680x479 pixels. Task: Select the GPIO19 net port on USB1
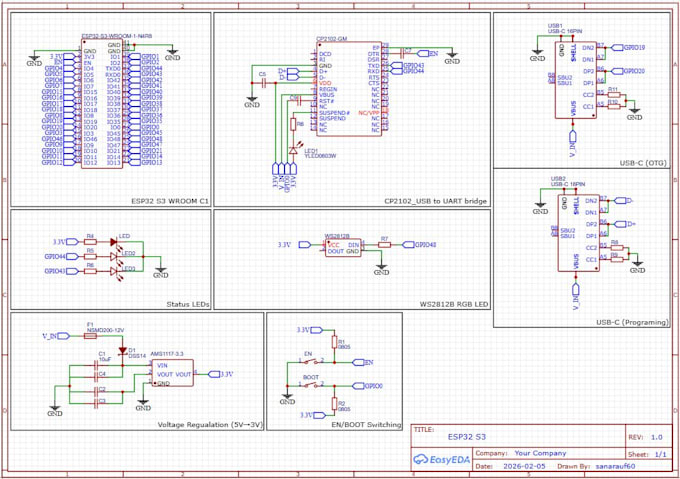click(x=628, y=48)
